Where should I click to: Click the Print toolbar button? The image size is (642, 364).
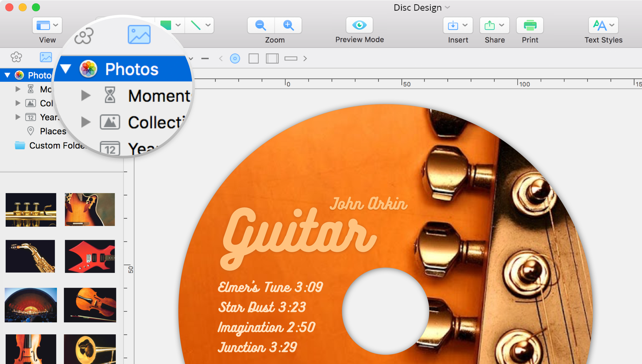(x=530, y=25)
